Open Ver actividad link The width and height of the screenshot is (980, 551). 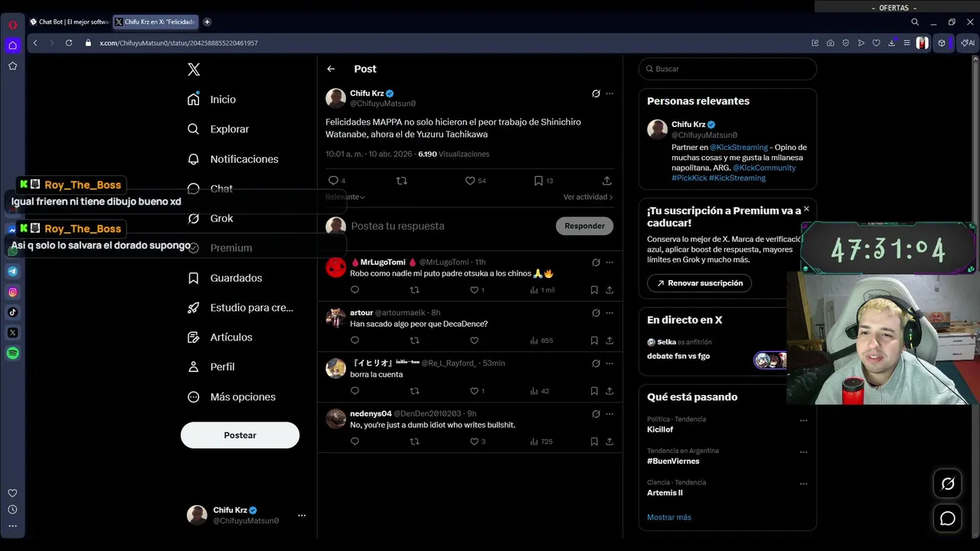point(588,197)
